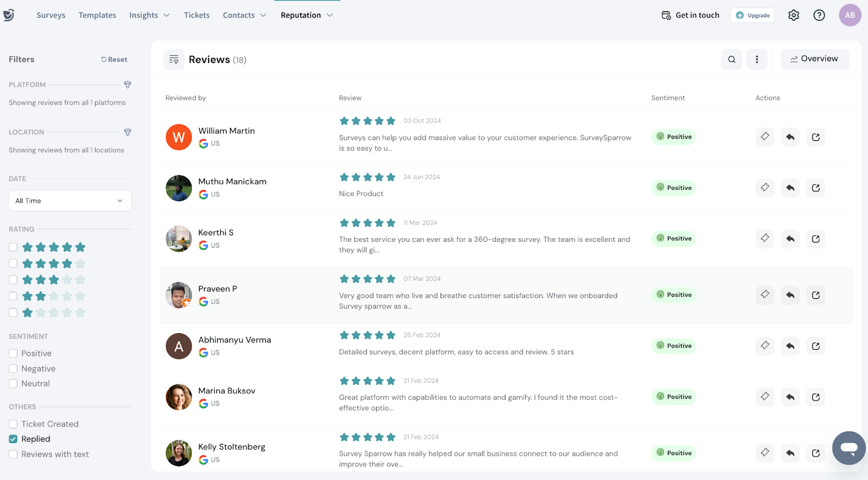
Task: Enable the Positive sentiment checkbox
Action: coord(14,354)
